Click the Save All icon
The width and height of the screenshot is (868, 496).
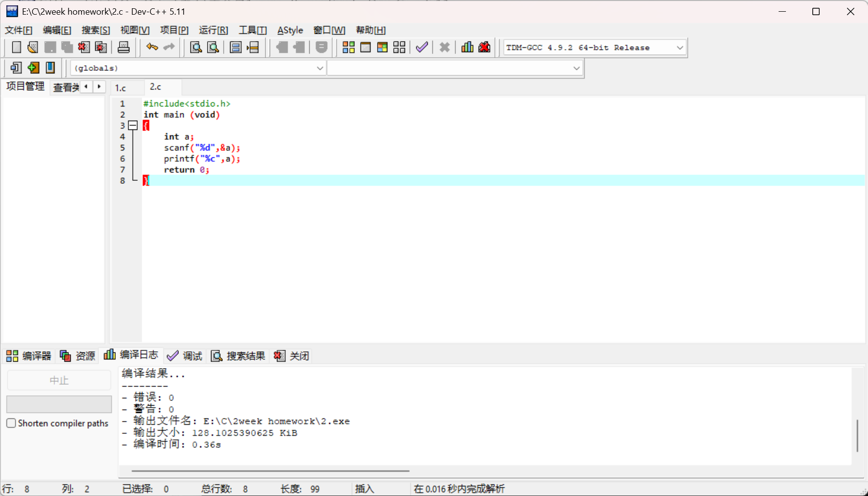pos(67,47)
